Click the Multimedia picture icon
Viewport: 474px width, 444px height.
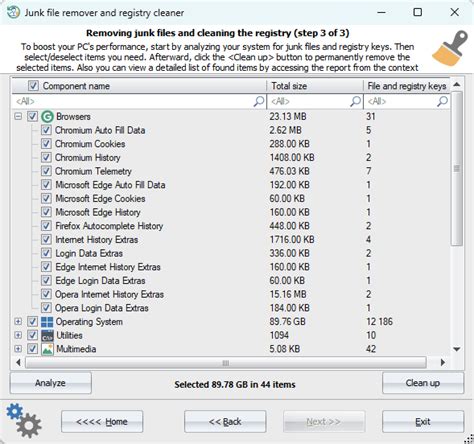point(47,349)
